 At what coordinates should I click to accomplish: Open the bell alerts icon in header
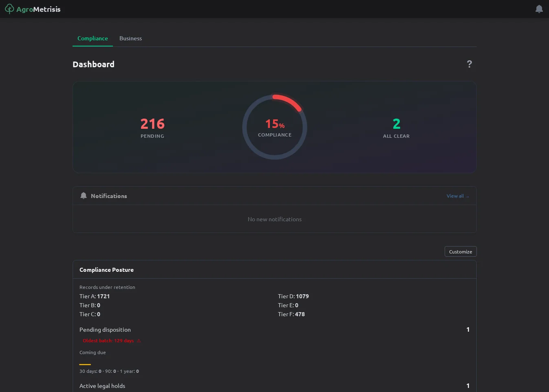pos(539,9)
